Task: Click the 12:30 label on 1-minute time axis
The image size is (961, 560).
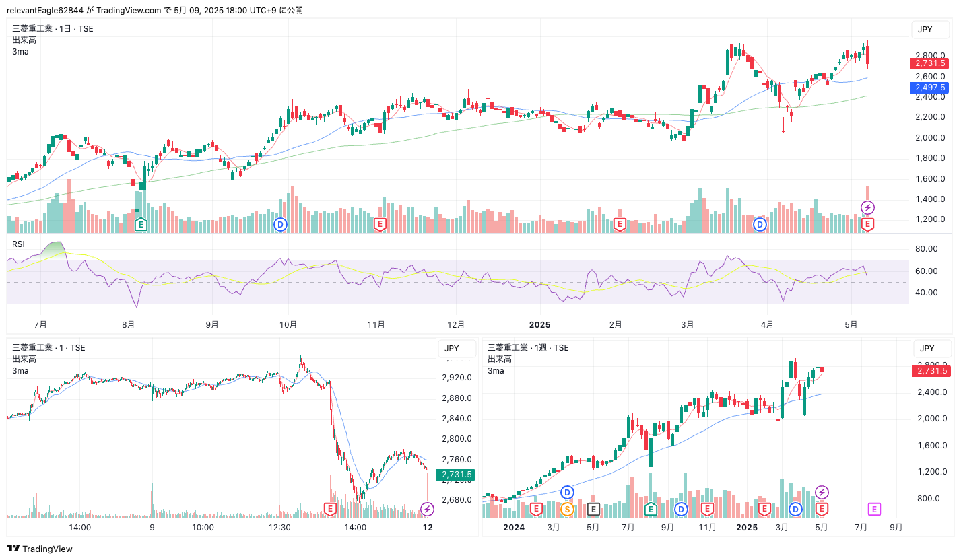Action: [x=279, y=528]
